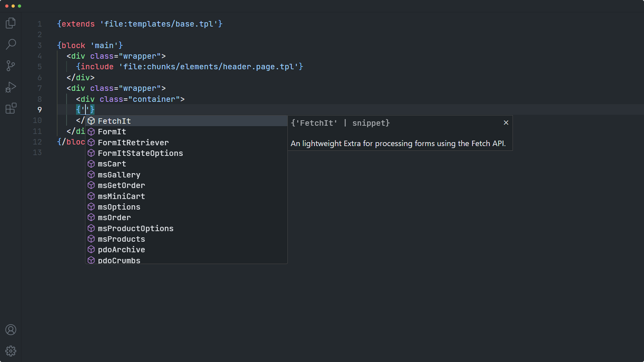Select FormIt from the suggestion list
The image size is (644, 362).
[112, 132]
